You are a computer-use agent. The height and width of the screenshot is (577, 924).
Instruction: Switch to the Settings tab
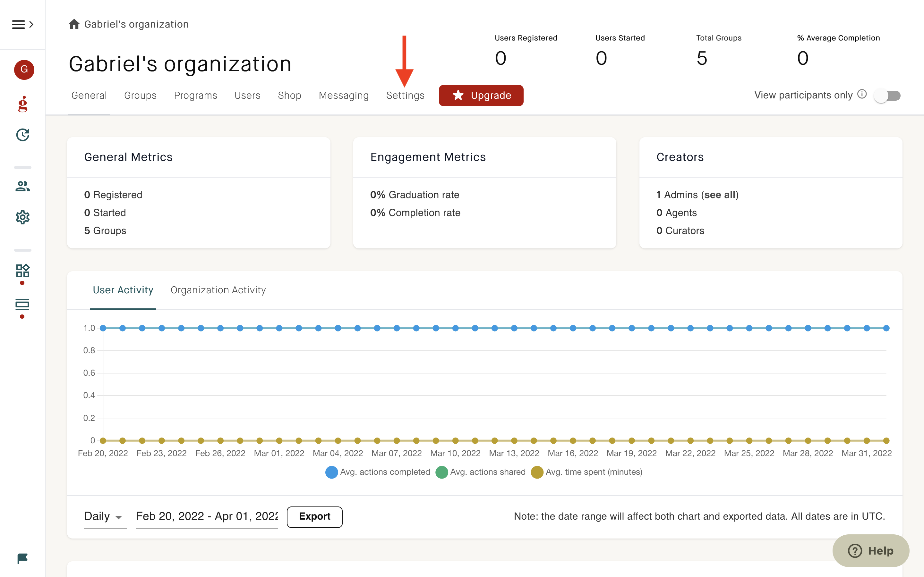(405, 96)
